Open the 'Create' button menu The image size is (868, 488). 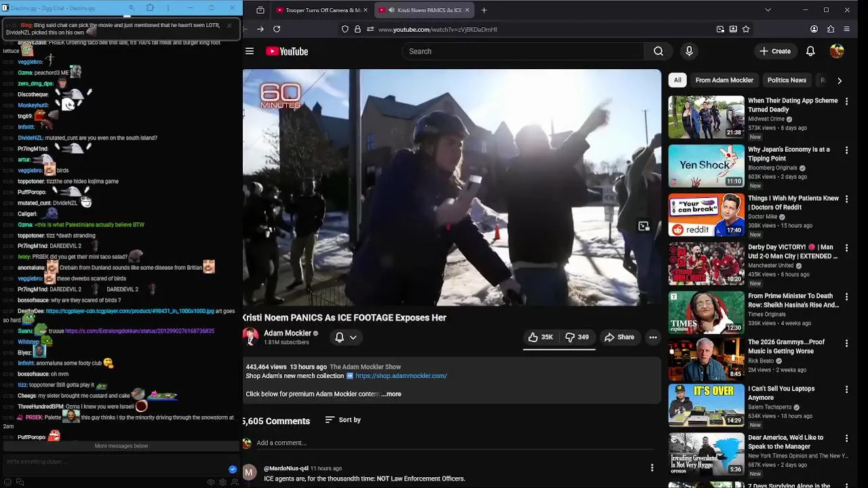pos(775,52)
